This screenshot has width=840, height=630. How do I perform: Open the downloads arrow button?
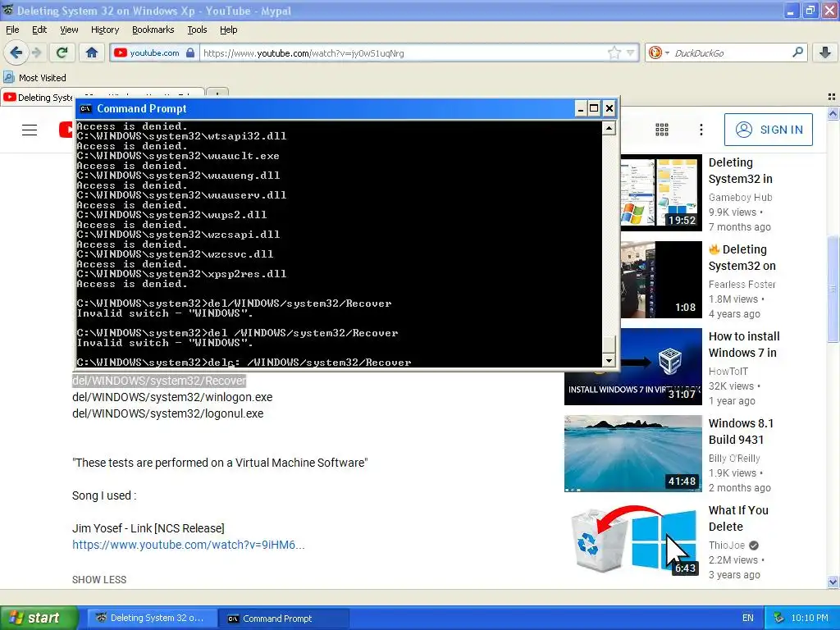825,52
